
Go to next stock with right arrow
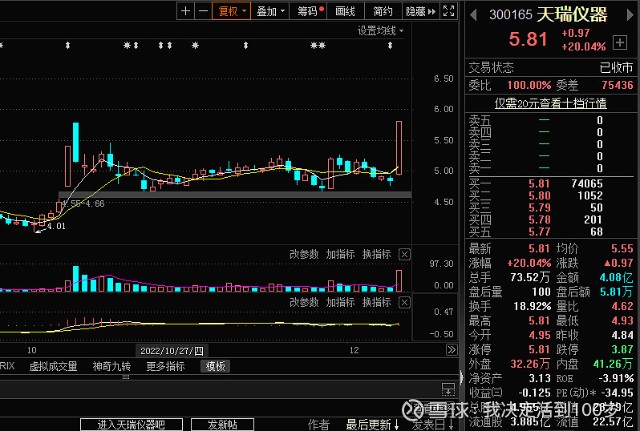tap(630, 15)
